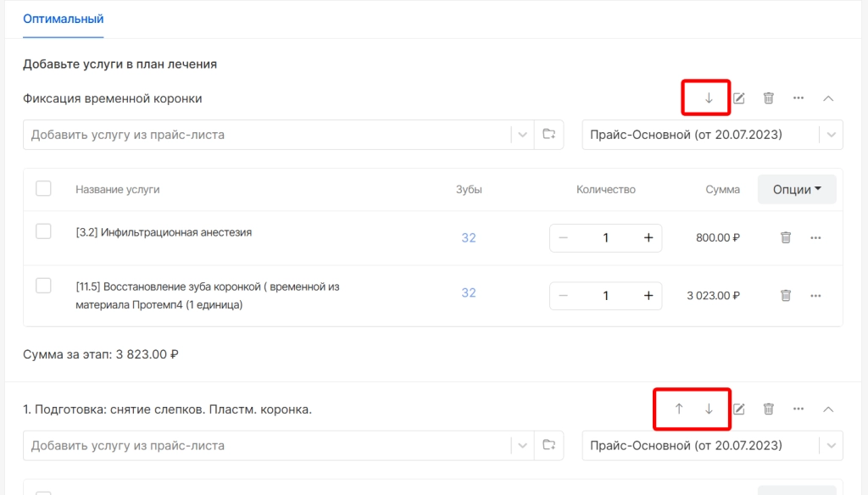This screenshot has width=868, height=495.
Task: Check the 'Инфильтрационная анестезия' row checkbox
Action: point(43,231)
